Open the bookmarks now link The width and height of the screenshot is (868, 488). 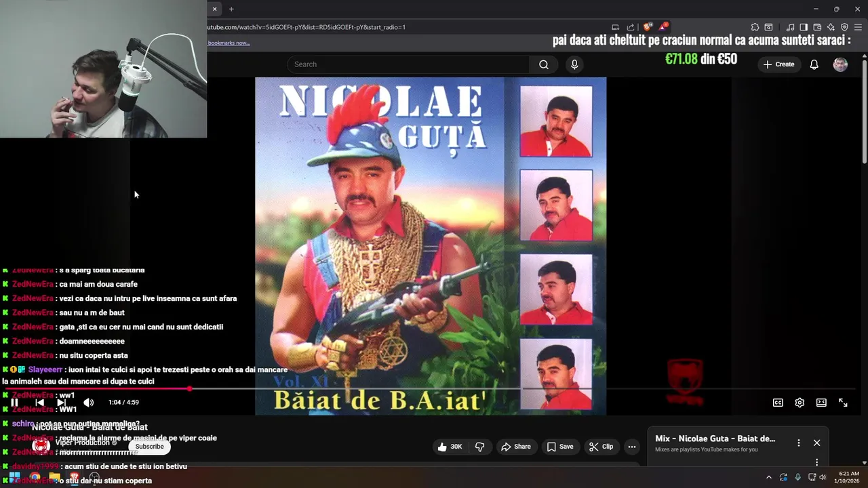click(x=229, y=43)
